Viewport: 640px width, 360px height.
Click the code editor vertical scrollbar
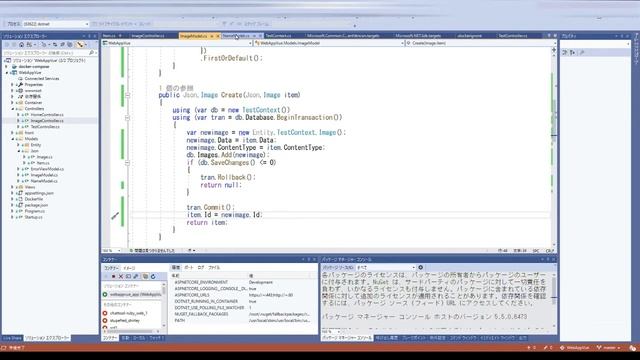[x=554, y=147]
